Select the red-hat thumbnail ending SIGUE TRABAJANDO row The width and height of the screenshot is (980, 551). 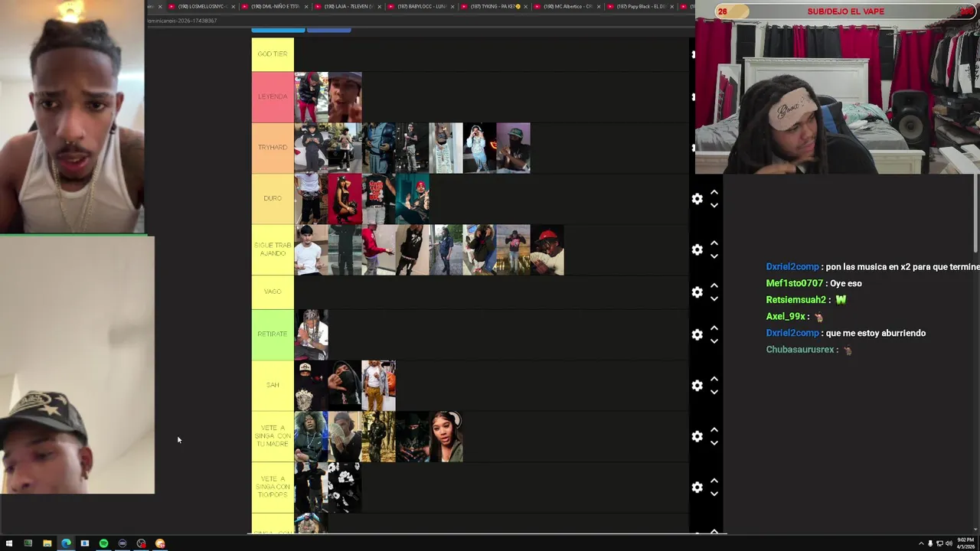(x=547, y=249)
